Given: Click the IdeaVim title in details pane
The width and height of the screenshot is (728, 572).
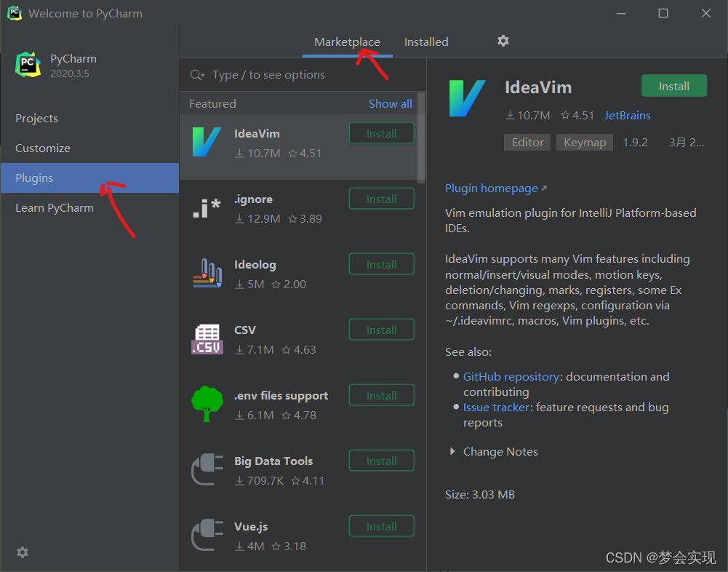Looking at the screenshot, I should [538, 87].
